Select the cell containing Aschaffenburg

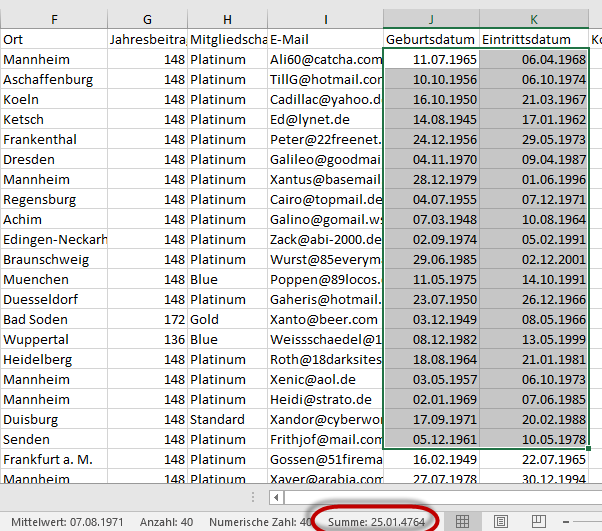54,79
